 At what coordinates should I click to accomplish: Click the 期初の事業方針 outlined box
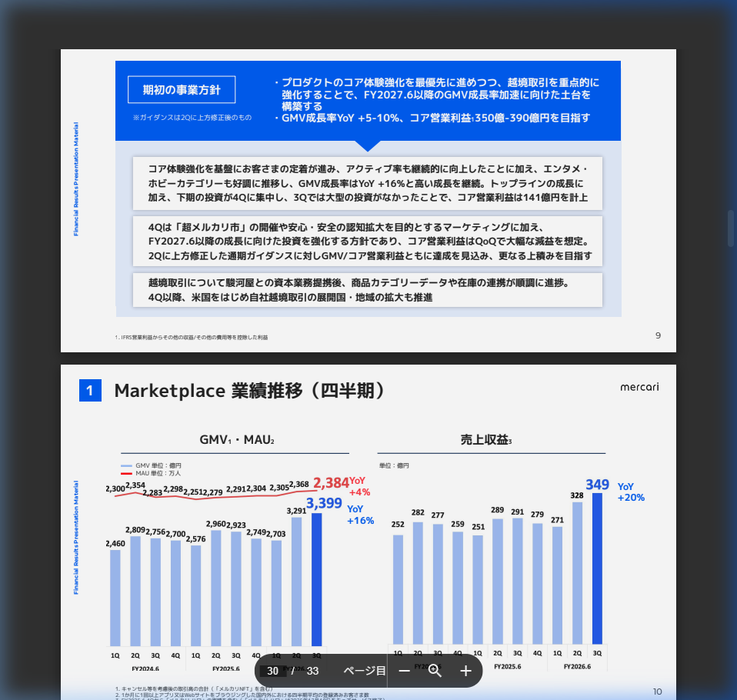(182, 89)
